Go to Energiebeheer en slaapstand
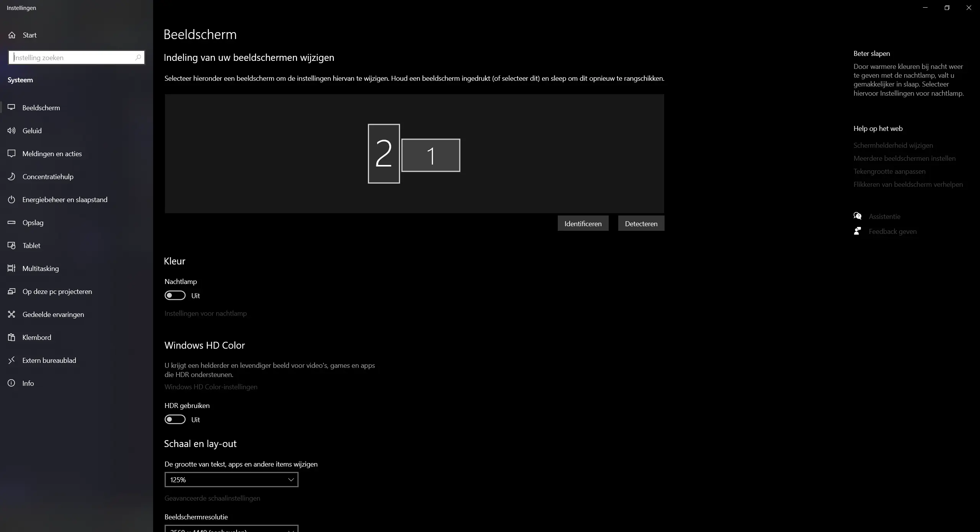The height and width of the screenshot is (532, 980). pos(77,199)
